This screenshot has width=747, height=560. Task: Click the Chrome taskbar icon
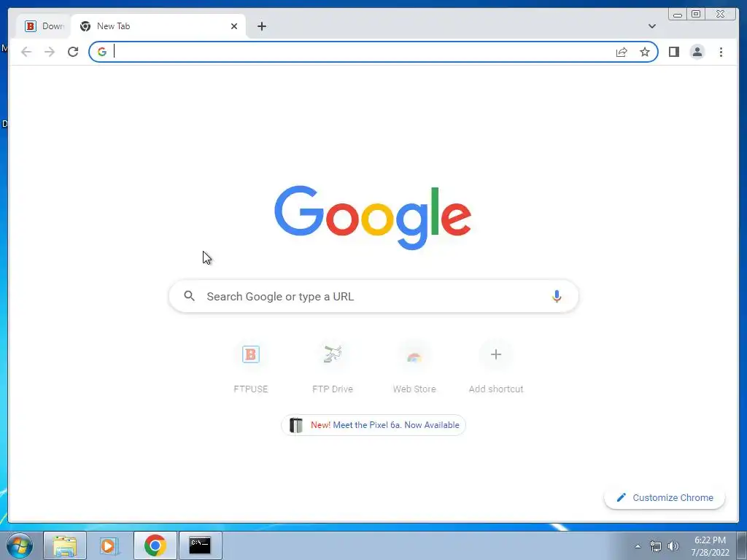155,545
